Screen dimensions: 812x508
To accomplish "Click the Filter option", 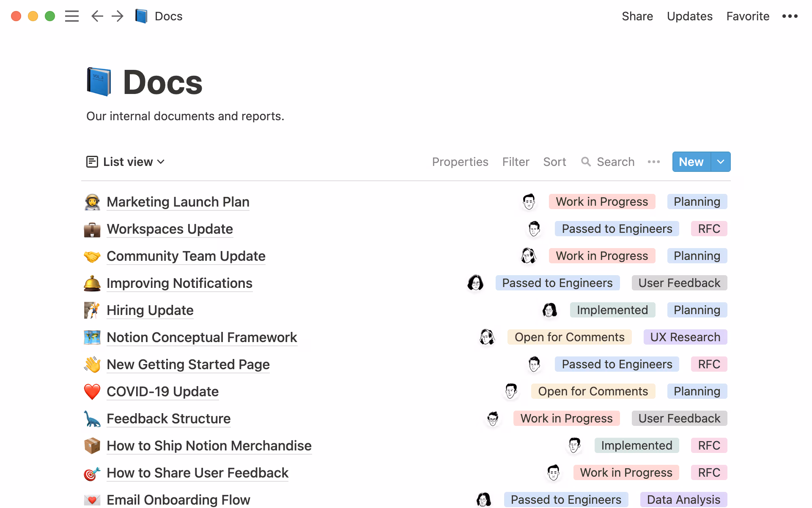I will click(x=516, y=162).
